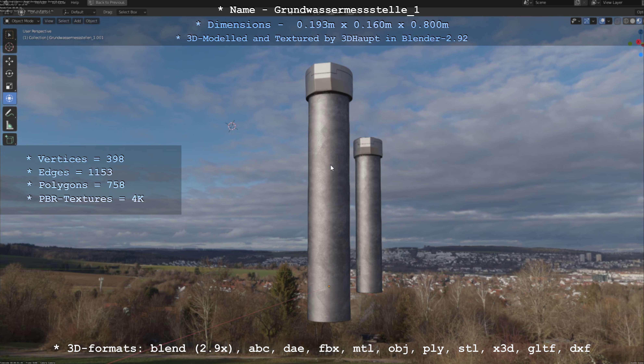This screenshot has width=644, height=364.
Task: Choose the Rotate tool
Action: (x=9, y=74)
